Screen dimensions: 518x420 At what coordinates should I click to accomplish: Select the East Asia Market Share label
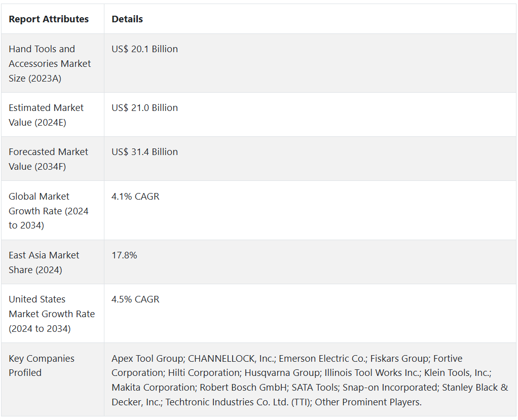(44, 262)
